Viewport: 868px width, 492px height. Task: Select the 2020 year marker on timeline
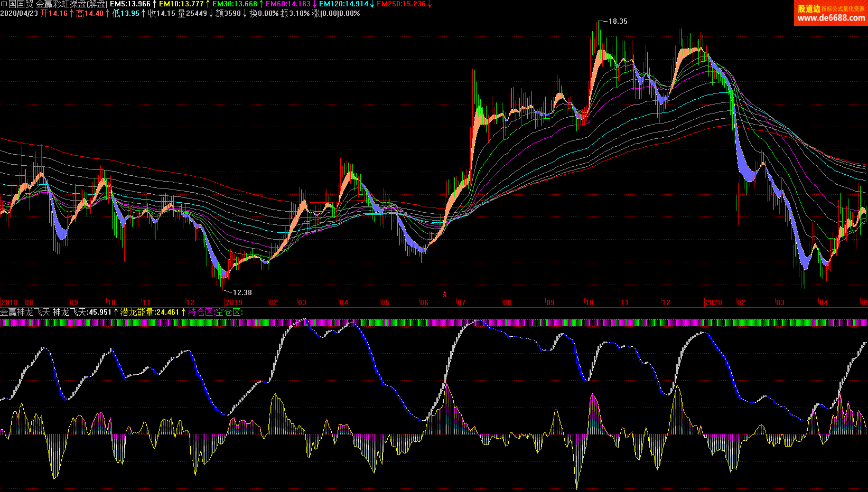coord(713,303)
